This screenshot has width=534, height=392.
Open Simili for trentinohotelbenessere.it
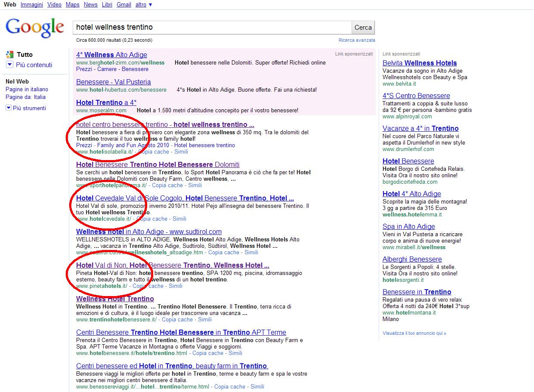tap(205, 319)
